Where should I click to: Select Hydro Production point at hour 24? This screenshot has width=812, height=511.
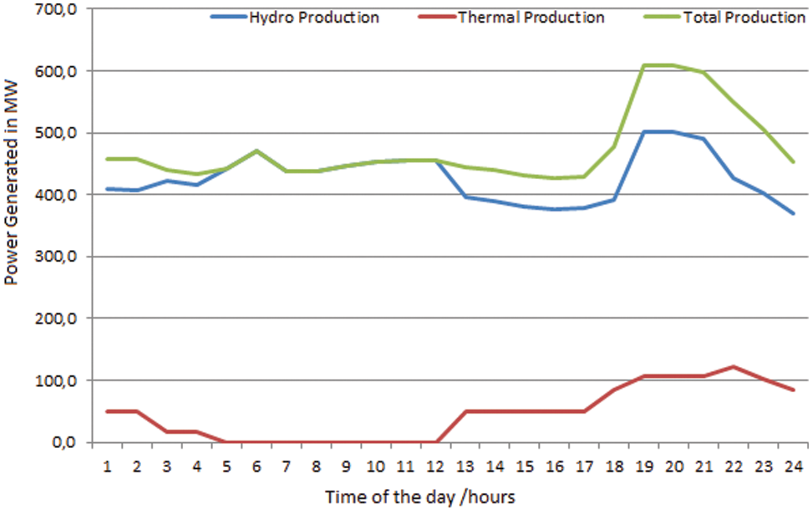click(x=793, y=213)
